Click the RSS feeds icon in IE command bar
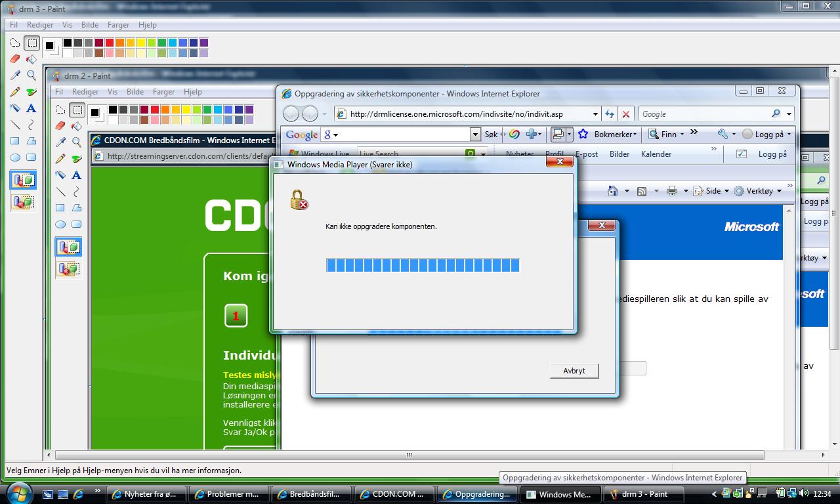 click(642, 191)
